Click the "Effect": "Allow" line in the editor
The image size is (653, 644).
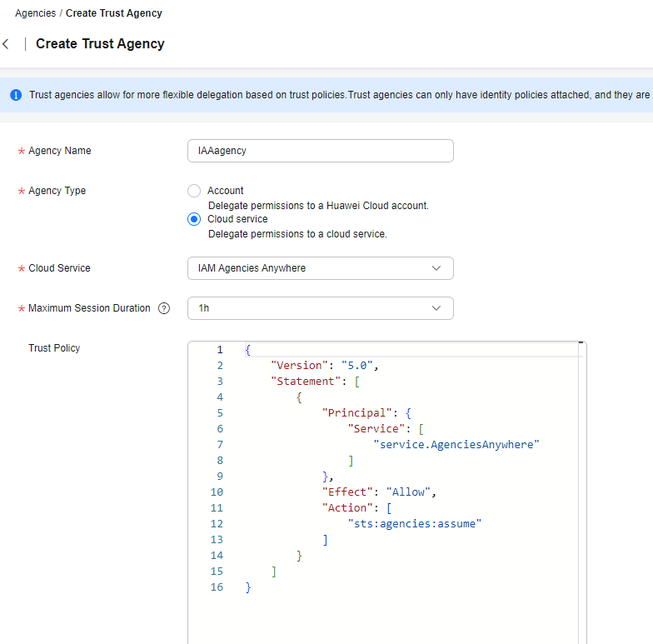click(x=379, y=492)
